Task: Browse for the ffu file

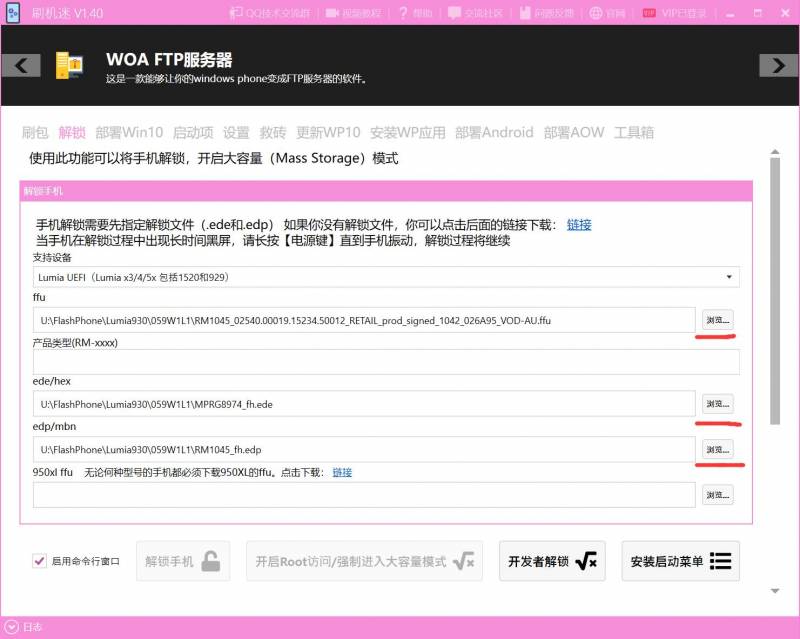Action: coord(718,320)
